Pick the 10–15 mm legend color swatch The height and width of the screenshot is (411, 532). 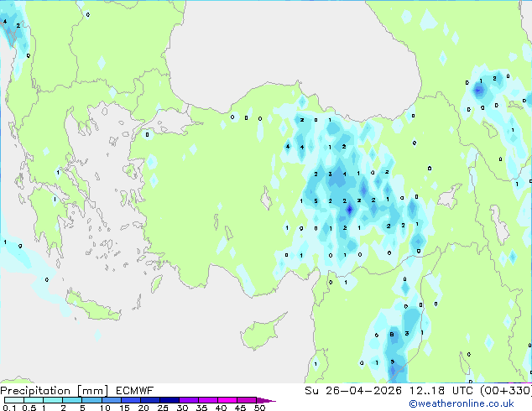pos(111,400)
